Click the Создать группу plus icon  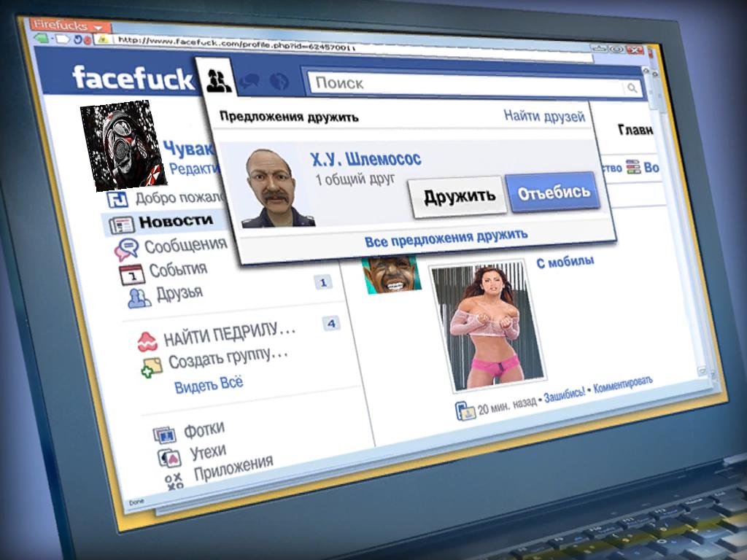[x=151, y=366]
